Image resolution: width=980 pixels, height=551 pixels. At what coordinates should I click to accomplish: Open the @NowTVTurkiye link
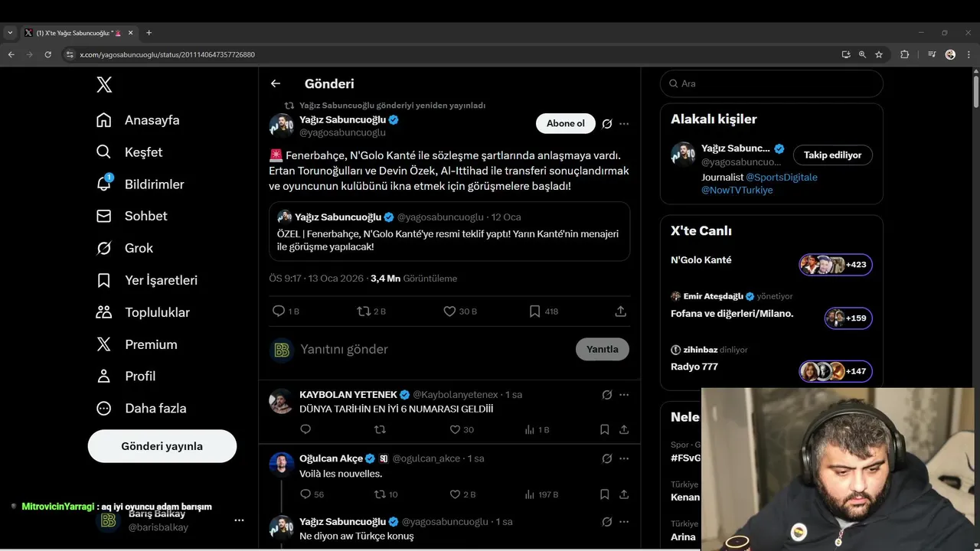737,191
